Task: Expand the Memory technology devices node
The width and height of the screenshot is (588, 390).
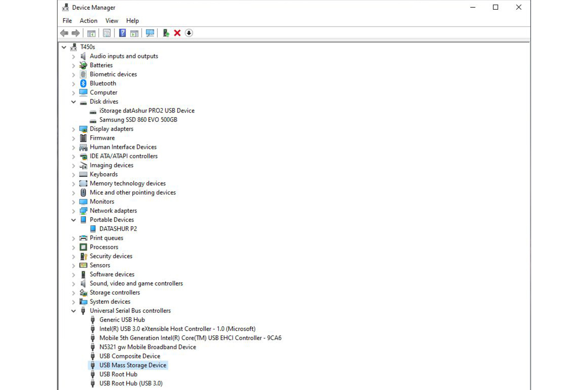Action: point(73,184)
